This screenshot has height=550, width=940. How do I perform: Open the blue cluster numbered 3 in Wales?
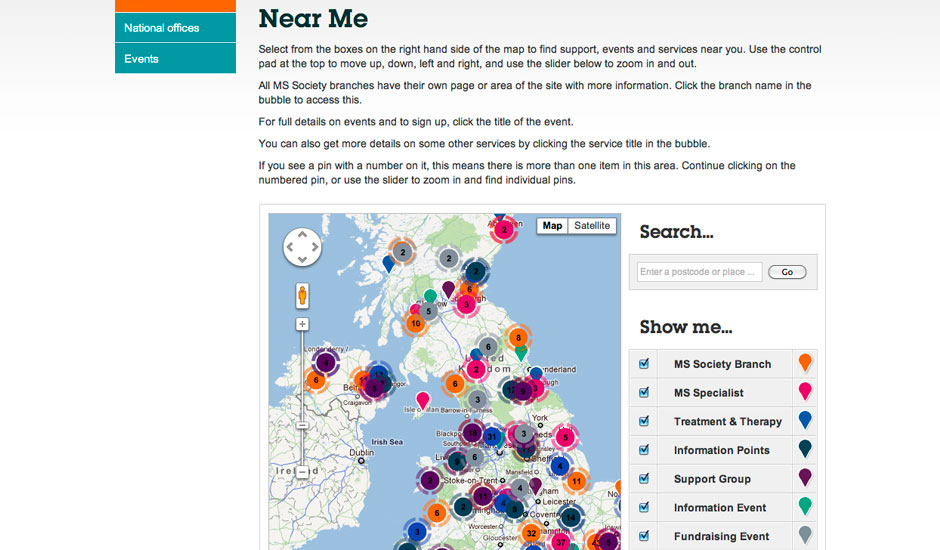(x=417, y=531)
